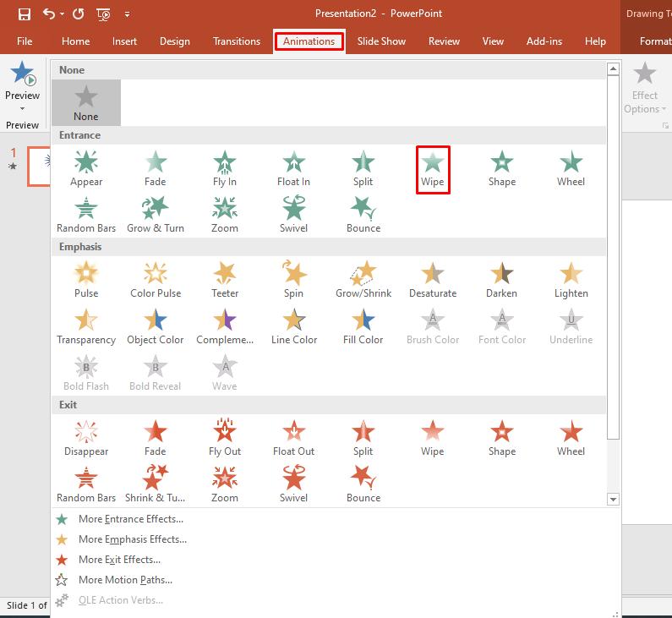The width and height of the screenshot is (672, 618).
Task: Choose the Teeter emphasis animation
Action: coord(225,281)
